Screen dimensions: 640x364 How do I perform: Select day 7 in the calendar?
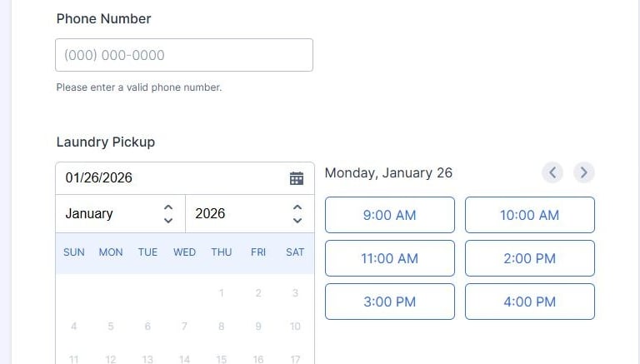click(184, 327)
